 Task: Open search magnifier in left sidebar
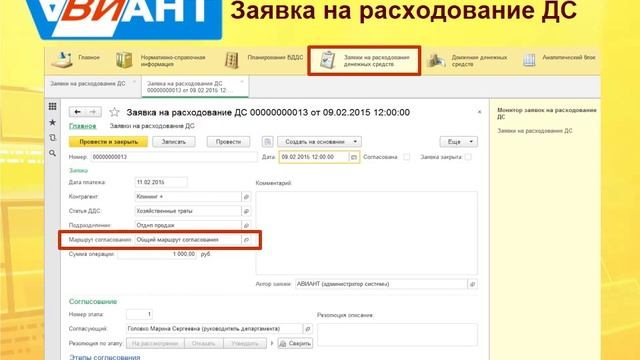[52, 153]
